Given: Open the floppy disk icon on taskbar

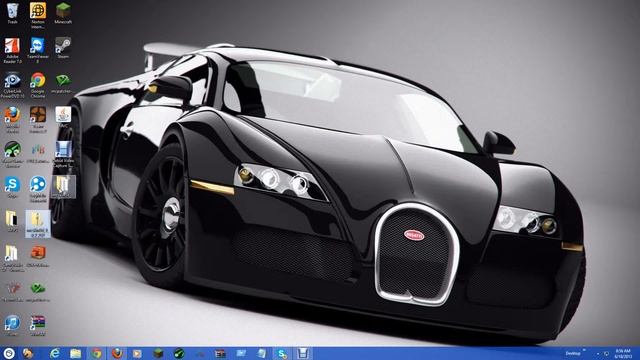Looking at the screenshot, I should pyautogui.click(x=302, y=353).
